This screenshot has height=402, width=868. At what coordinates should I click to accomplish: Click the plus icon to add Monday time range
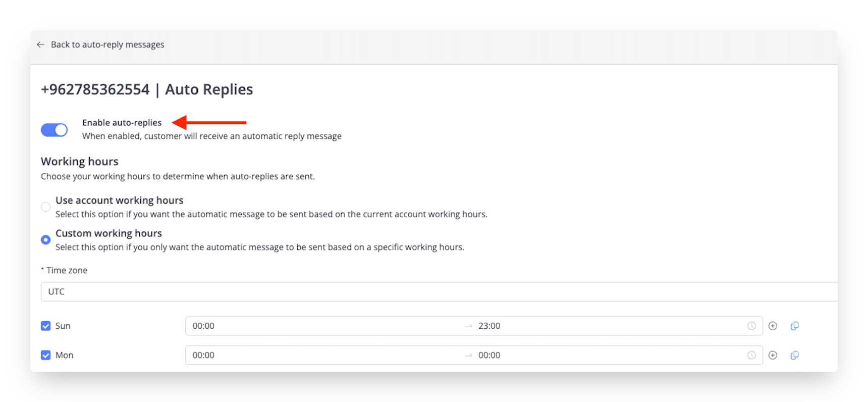click(773, 355)
